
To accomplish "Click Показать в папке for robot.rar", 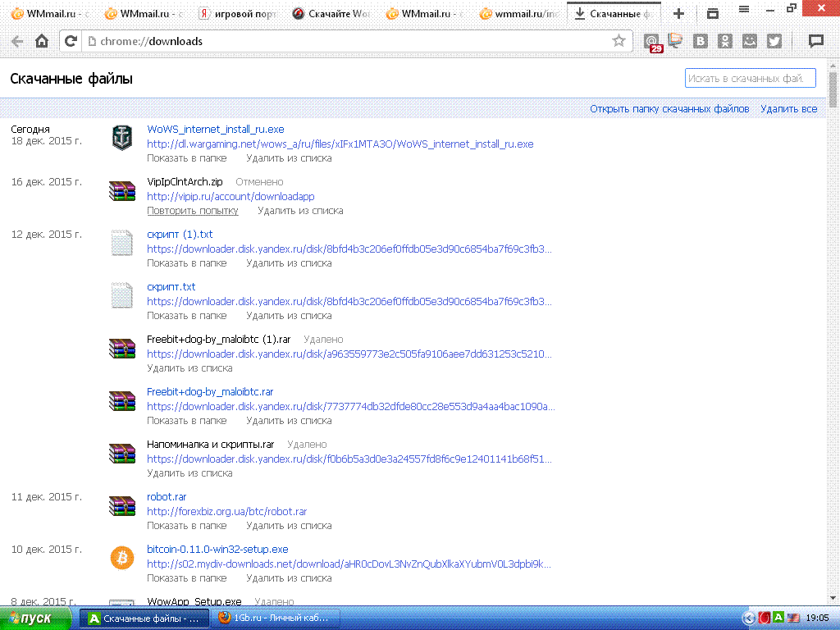I will (x=186, y=526).
